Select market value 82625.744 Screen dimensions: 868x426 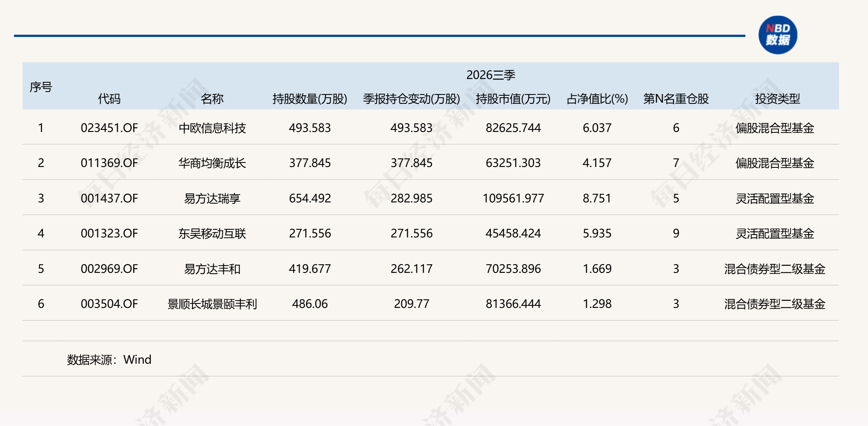[513, 128]
